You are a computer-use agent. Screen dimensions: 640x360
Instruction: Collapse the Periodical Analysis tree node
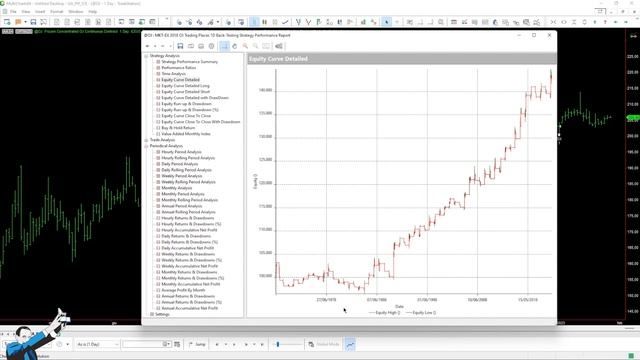pyautogui.click(x=147, y=146)
